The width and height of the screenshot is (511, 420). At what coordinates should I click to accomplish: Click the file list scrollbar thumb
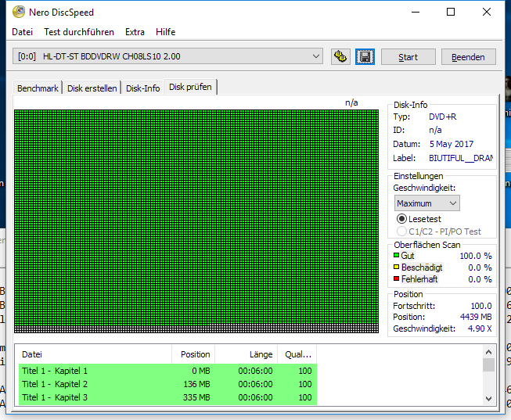[x=488, y=364]
